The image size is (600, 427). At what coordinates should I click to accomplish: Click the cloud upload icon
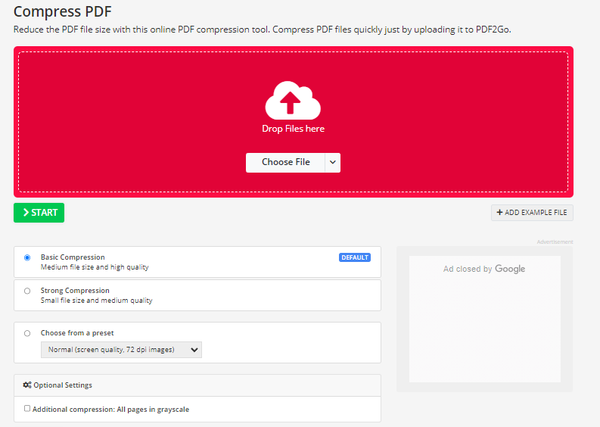(293, 100)
